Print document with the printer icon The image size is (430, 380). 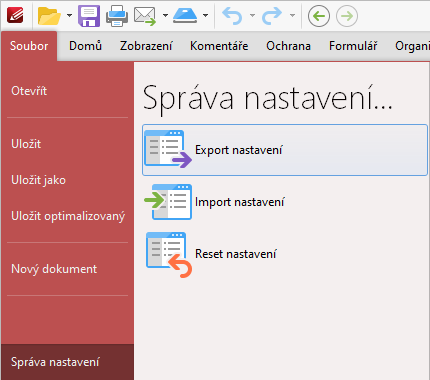tap(117, 16)
